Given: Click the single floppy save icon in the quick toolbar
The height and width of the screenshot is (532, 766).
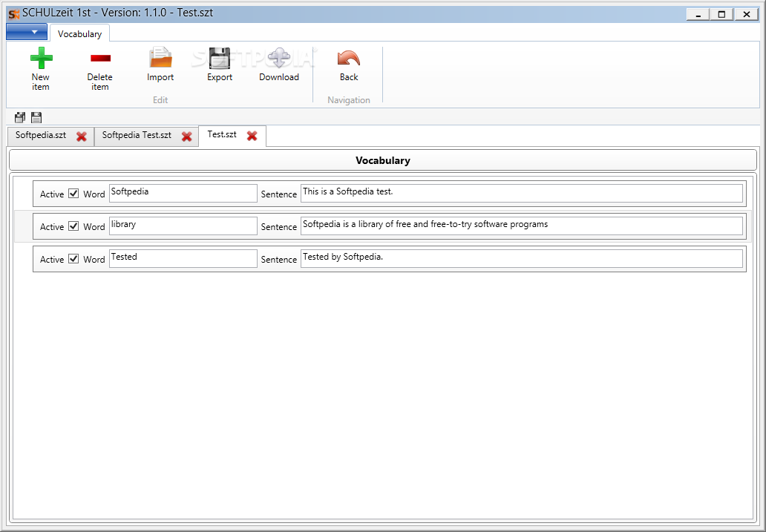Looking at the screenshot, I should click(36, 117).
